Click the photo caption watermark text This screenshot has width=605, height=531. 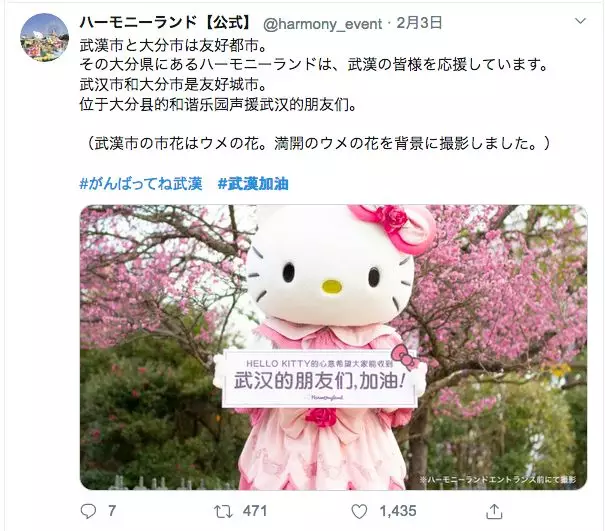click(498, 480)
